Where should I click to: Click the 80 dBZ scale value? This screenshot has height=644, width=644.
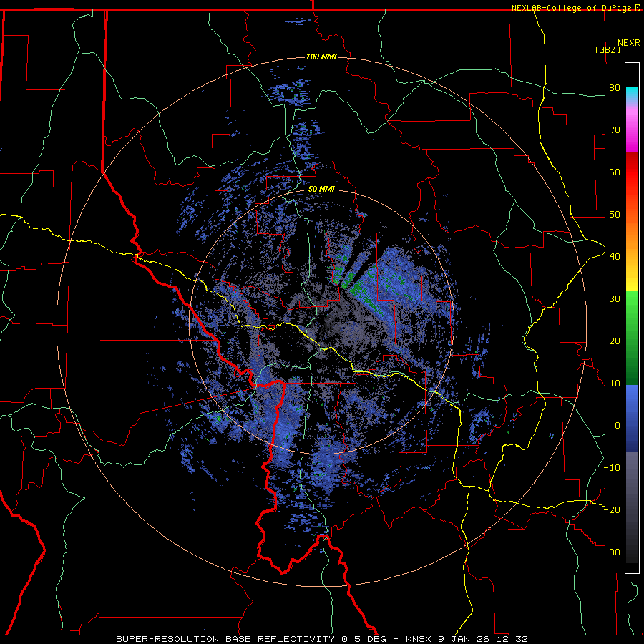tap(615, 88)
